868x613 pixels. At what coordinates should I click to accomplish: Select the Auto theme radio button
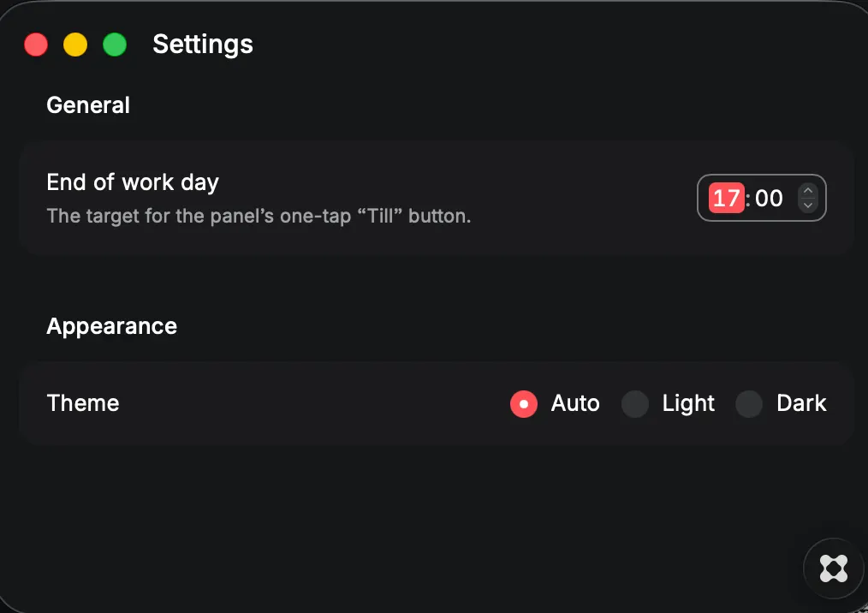coord(524,404)
